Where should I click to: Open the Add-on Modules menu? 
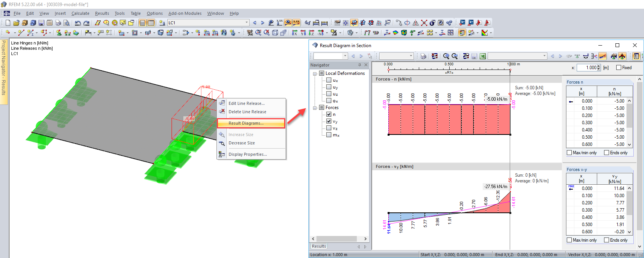185,13
